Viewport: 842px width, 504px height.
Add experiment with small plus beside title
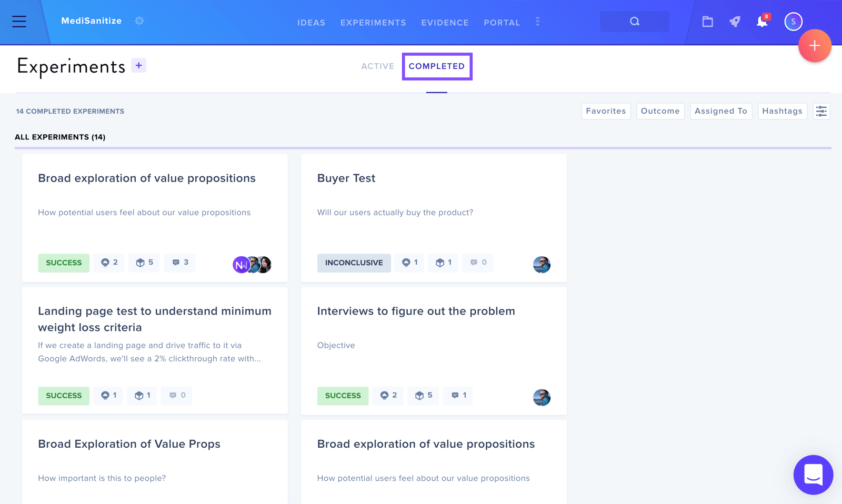click(138, 66)
